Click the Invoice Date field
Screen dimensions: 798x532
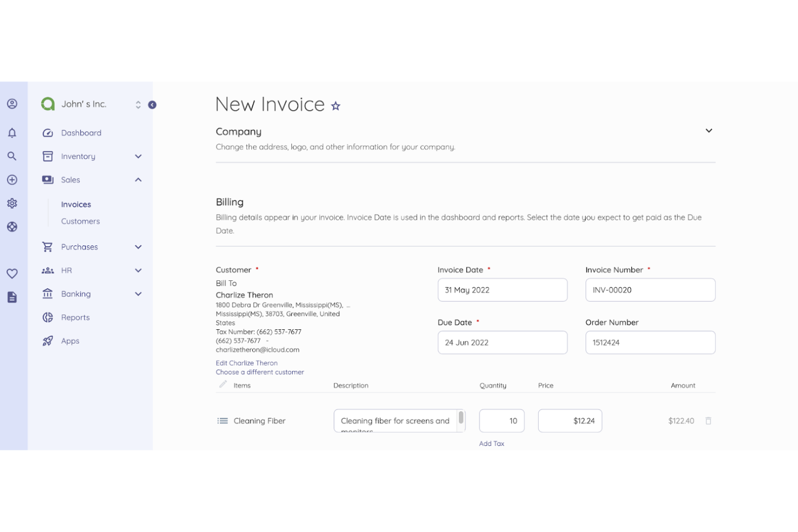click(502, 290)
